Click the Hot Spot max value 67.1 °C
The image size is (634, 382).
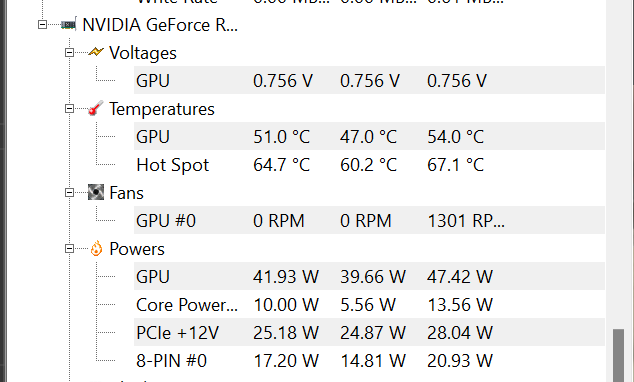tap(455, 165)
